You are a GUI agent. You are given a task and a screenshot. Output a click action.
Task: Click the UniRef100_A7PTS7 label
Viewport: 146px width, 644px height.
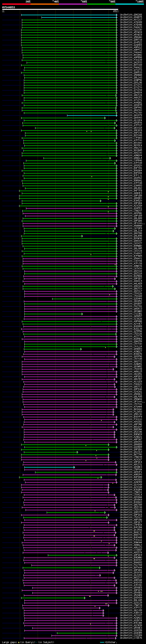tap(131, 608)
